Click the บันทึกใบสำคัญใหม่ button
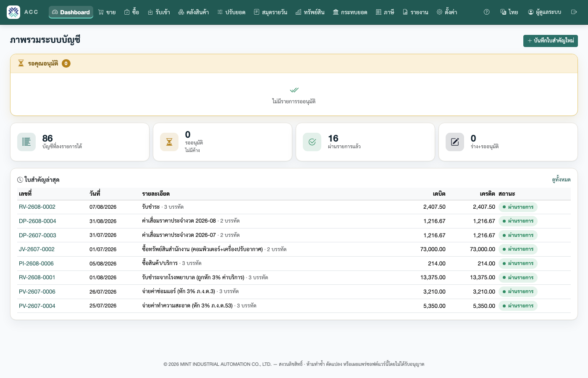588x378 pixels. click(551, 41)
